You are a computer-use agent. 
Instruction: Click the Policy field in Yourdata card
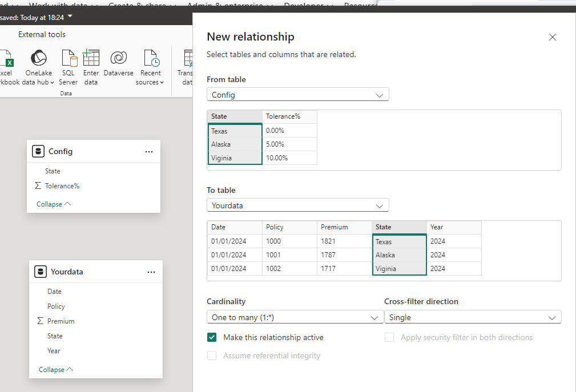[56, 306]
